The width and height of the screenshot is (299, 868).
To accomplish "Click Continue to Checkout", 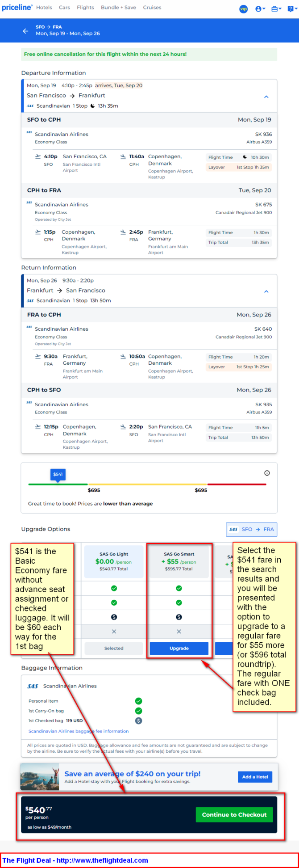I will [234, 815].
